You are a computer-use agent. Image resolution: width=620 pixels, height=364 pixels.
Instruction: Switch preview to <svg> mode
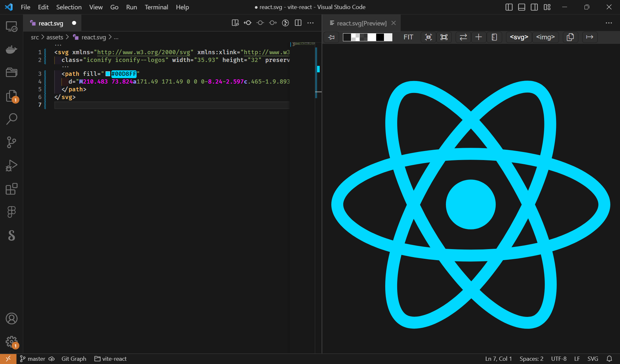pyautogui.click(x=519, y=37)
